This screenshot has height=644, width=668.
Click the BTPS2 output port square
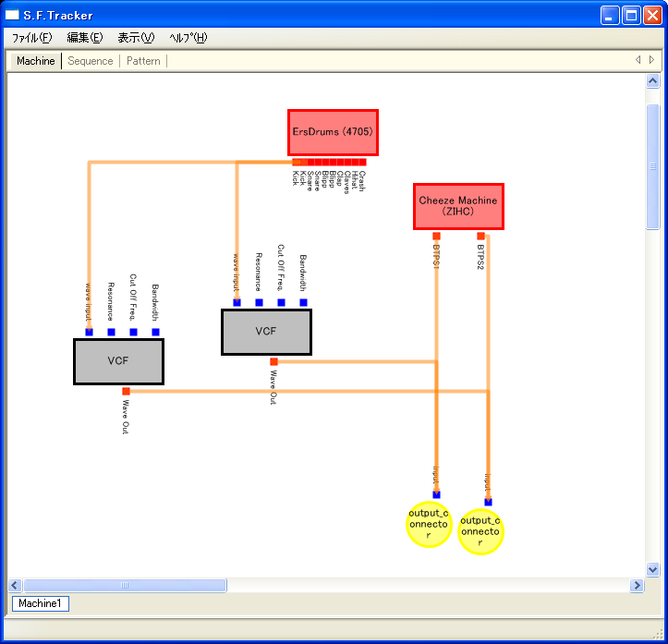click(480, 236)
